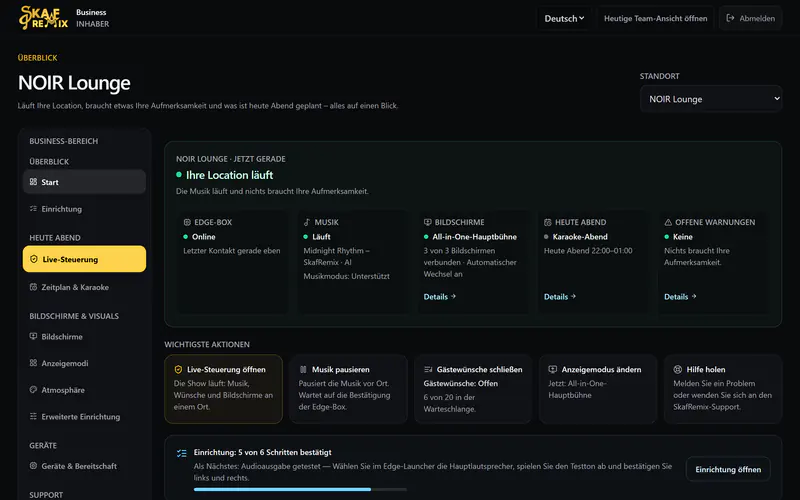
Task: Open the Details link under Bildschirme
Action: (x=439, y=296)
